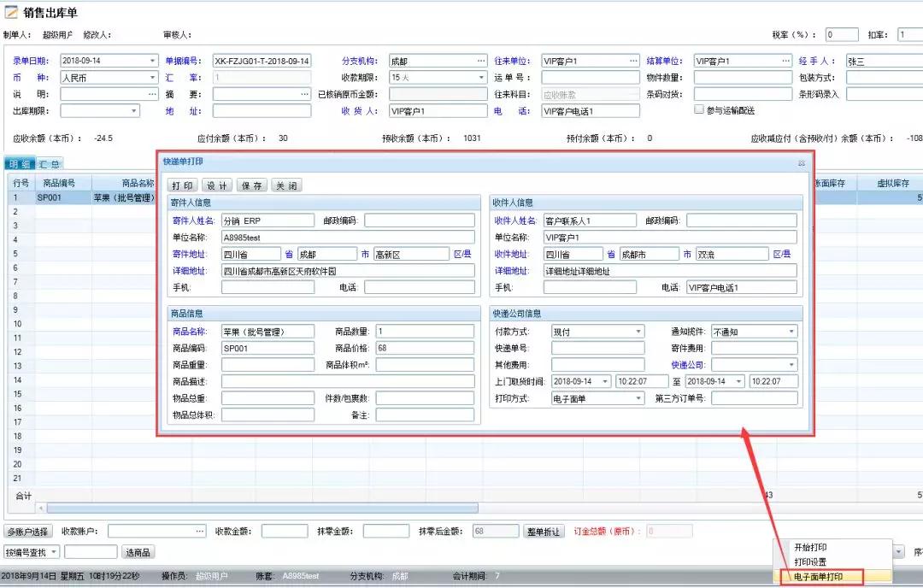Image resolution: width=923 pixels, height=588 pixels.
Task: Focus the 快递单号 input field
Action: (598, 348)
